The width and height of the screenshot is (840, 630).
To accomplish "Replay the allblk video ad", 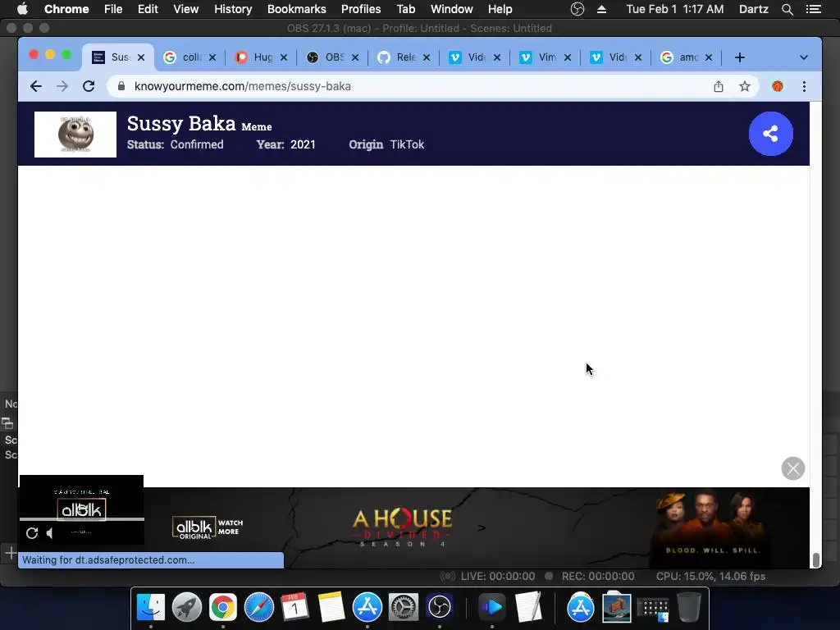I will point(32,533).
